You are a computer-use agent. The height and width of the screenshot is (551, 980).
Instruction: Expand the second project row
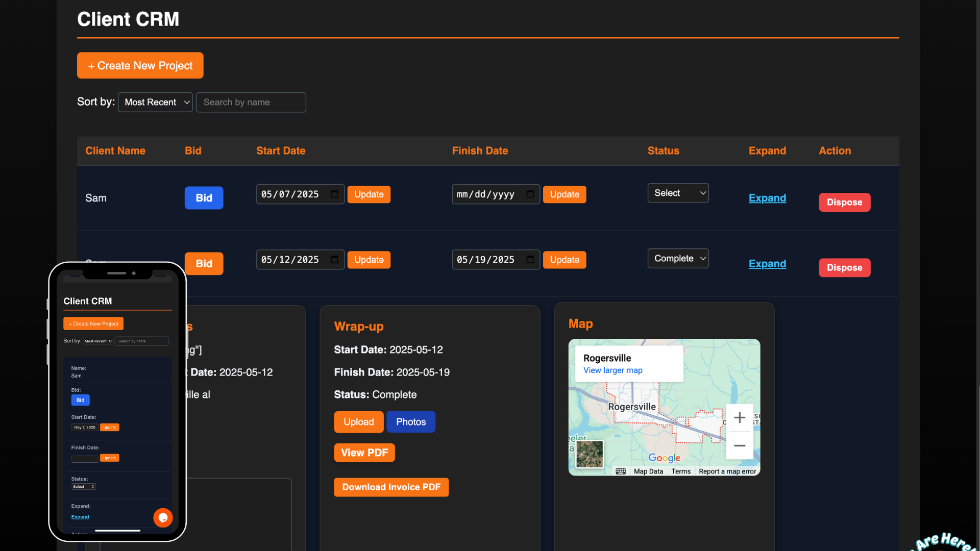tap(767, 264)
